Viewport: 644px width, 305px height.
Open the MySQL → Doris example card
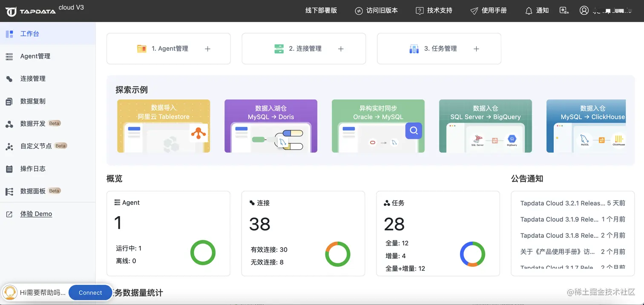[271, 126]
